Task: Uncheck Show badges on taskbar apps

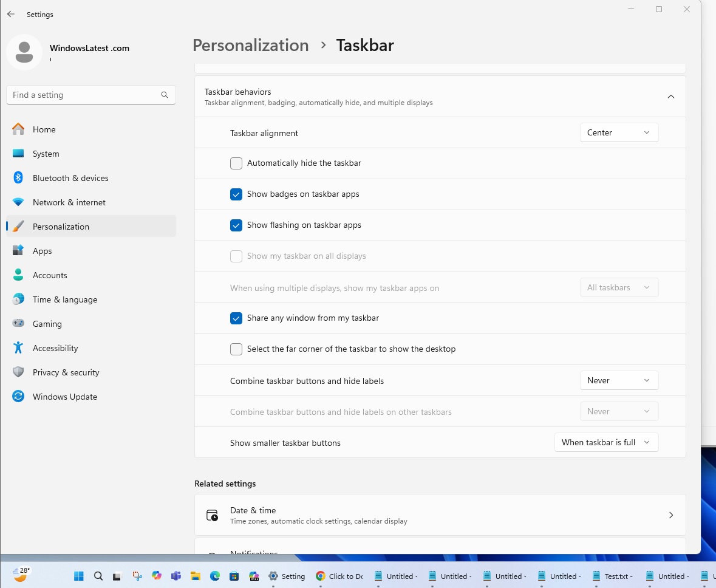Action: click(236, 194)
